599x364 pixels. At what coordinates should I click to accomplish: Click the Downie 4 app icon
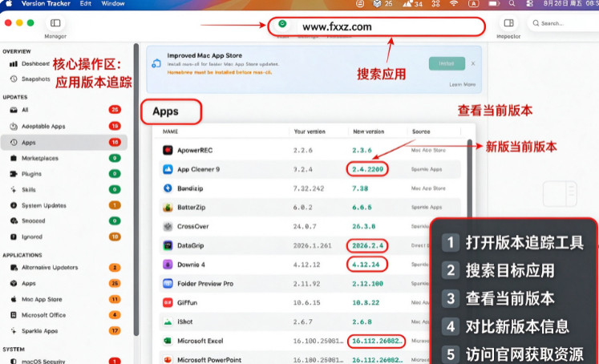(x=168, y=265)
